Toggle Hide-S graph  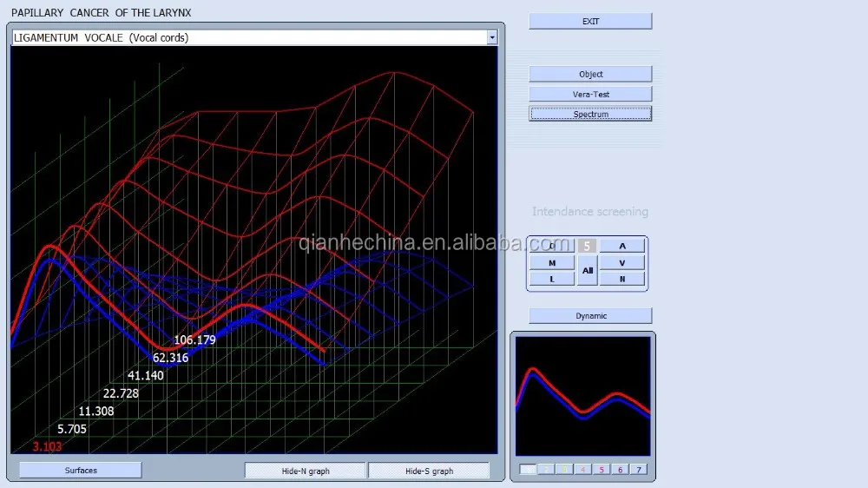(429, 471)
